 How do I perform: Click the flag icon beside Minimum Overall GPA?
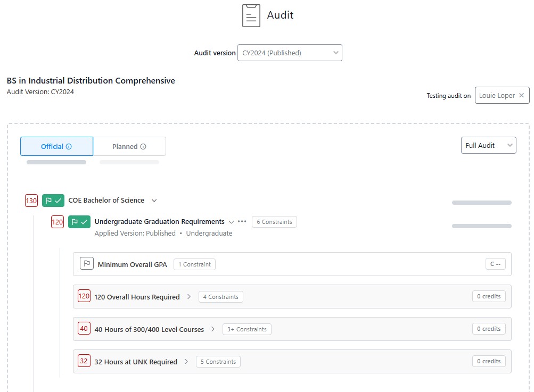tap(87, 263)
